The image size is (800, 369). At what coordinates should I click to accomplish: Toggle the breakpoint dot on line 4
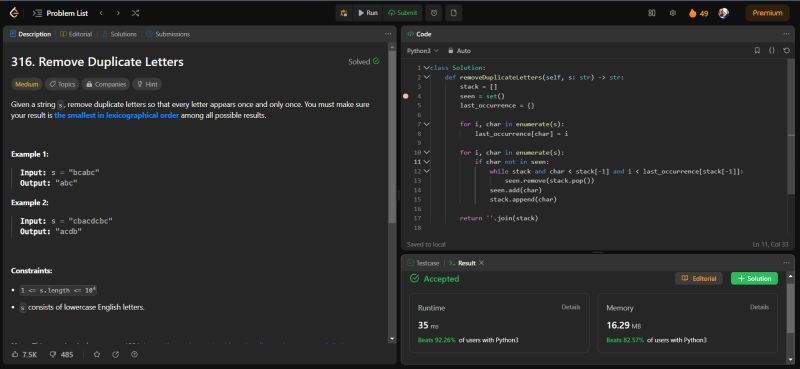[406, 96]
